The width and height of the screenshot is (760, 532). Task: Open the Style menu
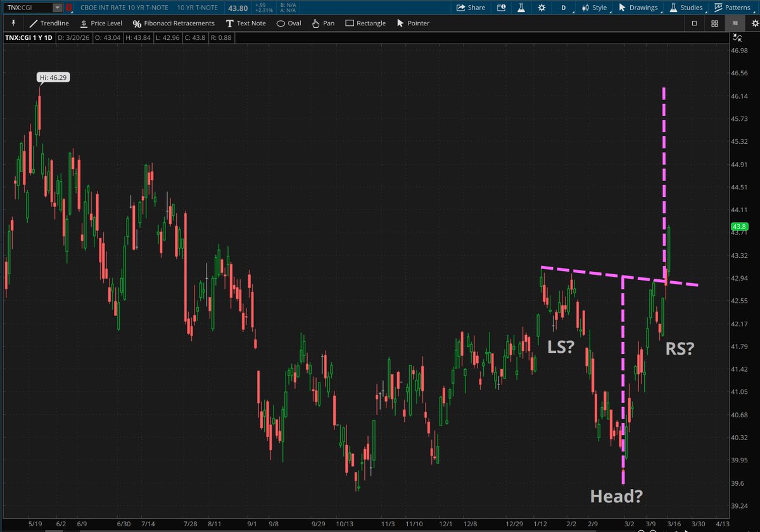click(x=595, y=8)
